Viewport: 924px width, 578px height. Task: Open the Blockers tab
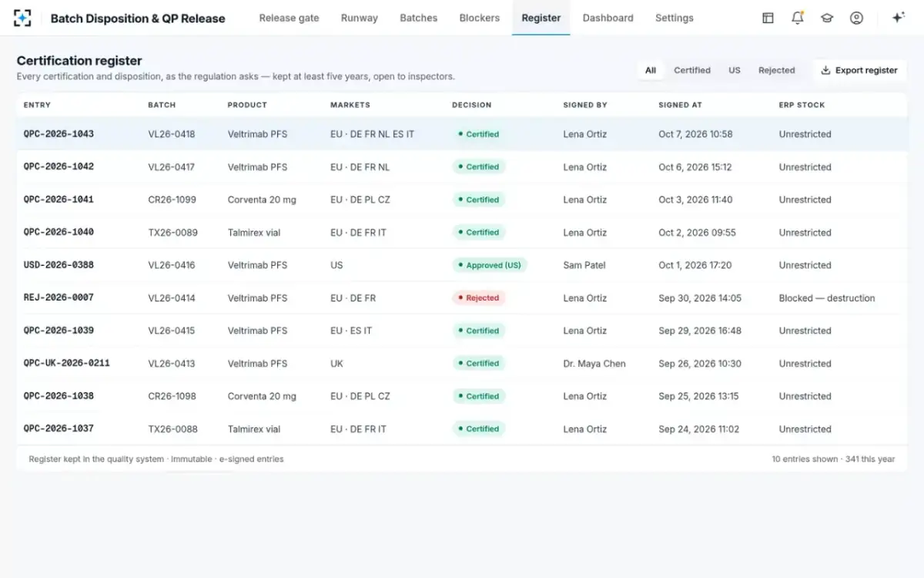(479, 18)
